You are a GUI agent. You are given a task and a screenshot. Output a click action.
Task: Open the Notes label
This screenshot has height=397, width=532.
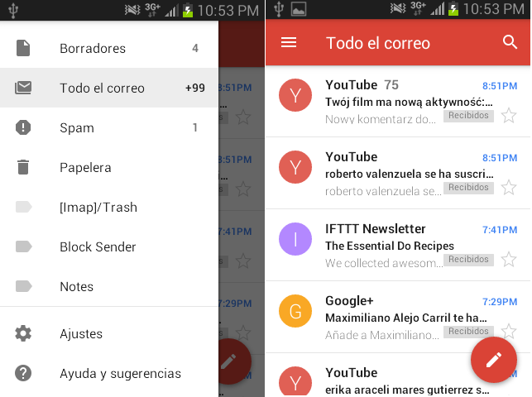coord(109,286)
